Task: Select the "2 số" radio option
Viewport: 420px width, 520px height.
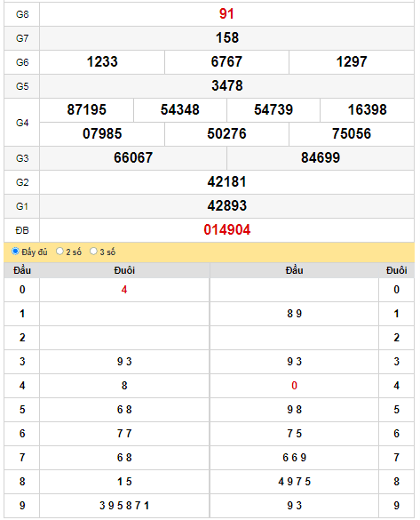Action: tap(59, 251)
